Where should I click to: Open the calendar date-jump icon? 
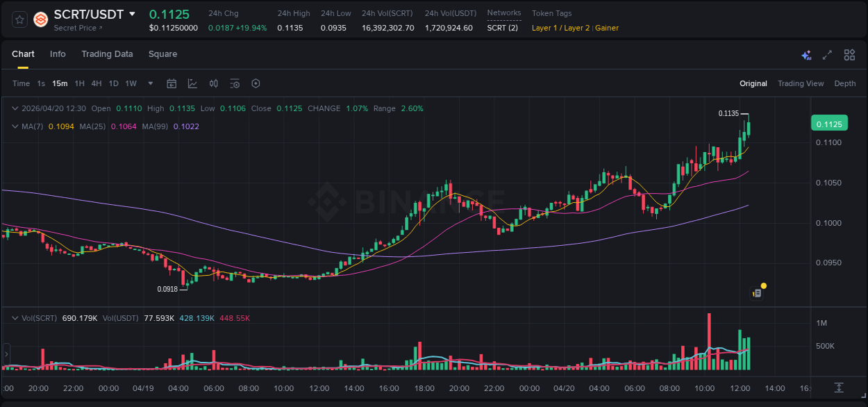[x=172, y=83]
